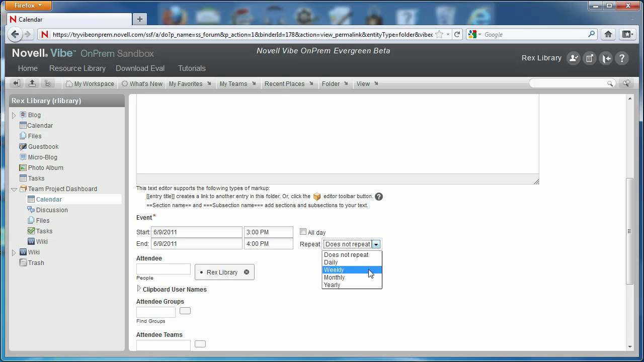Viewport: 644px width, 362px height.
Task: Click the Attendee People input box
Action: pyautogui.click(x=164, y=269)
